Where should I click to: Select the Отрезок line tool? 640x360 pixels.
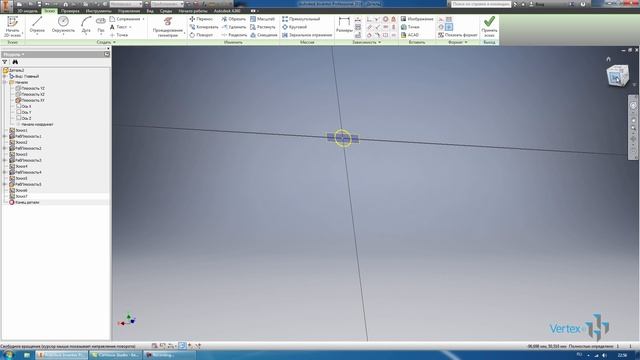pos(37,25)
